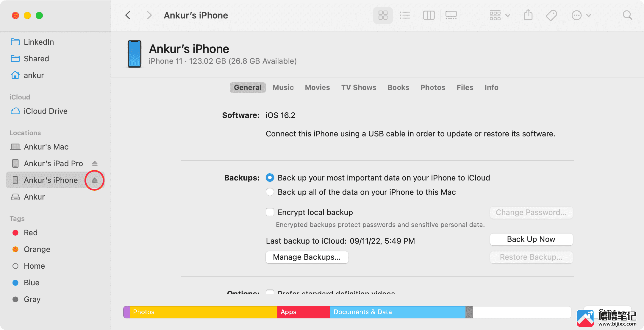Switch to the Files tab
This screenshot has height=330, width=644.
tap(465, 88)
